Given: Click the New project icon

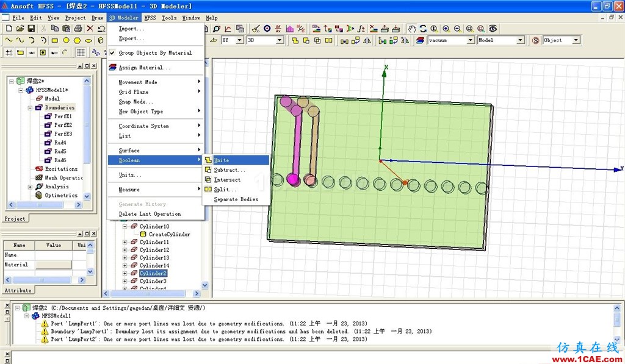Looking at the screenshot, I should pyautogui.click(x=9, y=28).
